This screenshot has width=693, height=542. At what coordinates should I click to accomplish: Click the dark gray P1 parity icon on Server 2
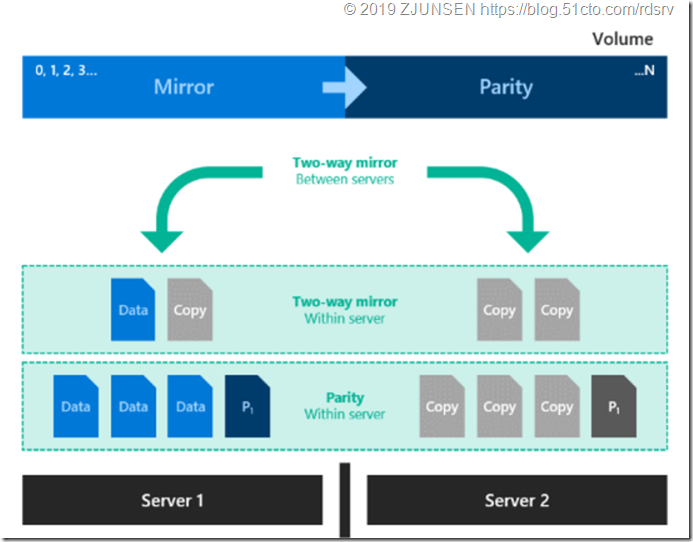coord(614,406)
